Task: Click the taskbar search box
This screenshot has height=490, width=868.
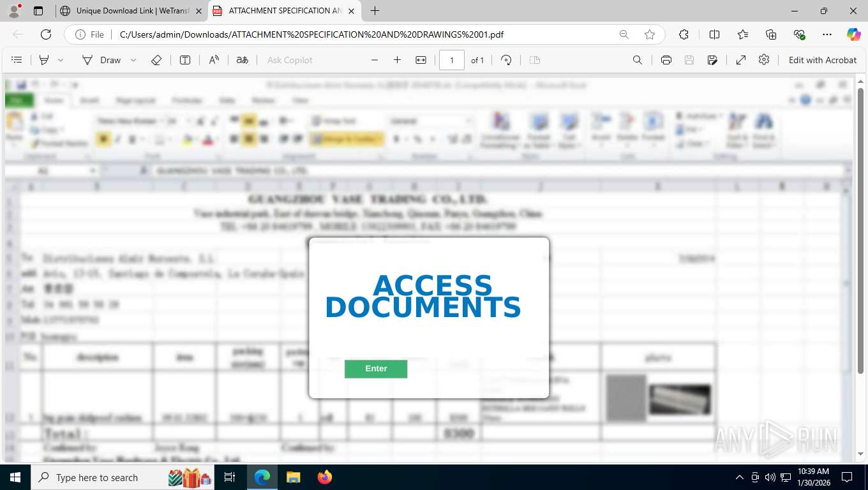Action: click(x=123, y=477)
